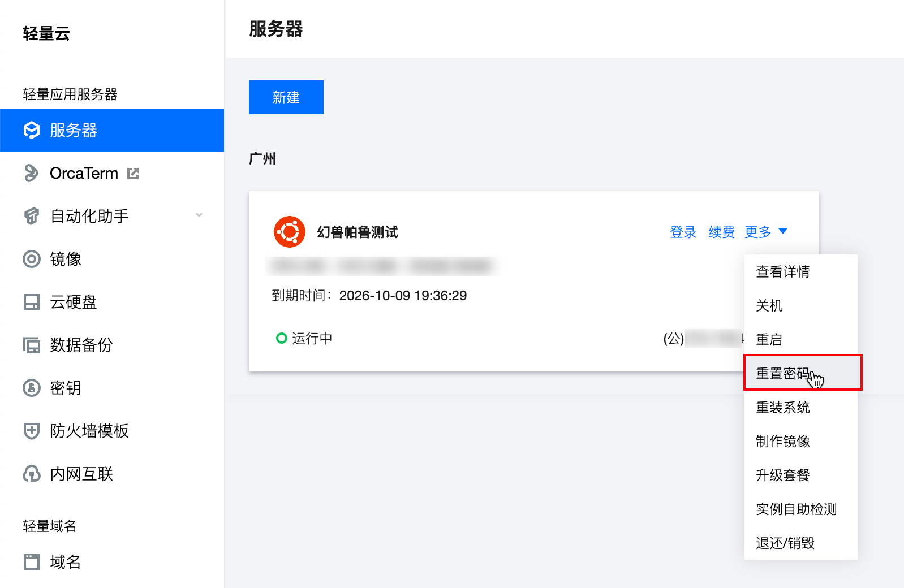Click the 镜像 disc icon
The image size is (904, 588).
coord(32,259)
